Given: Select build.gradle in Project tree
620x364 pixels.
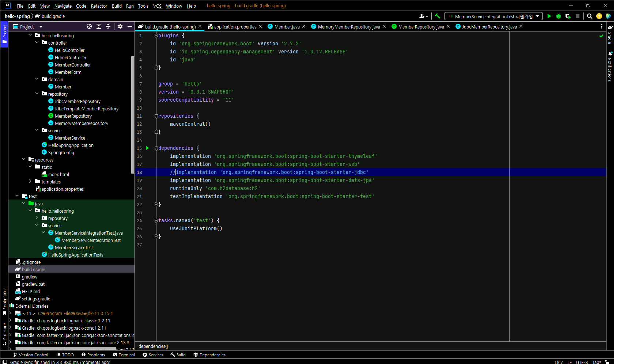Looking at the screenshot, I should click(x=33, y=269).
